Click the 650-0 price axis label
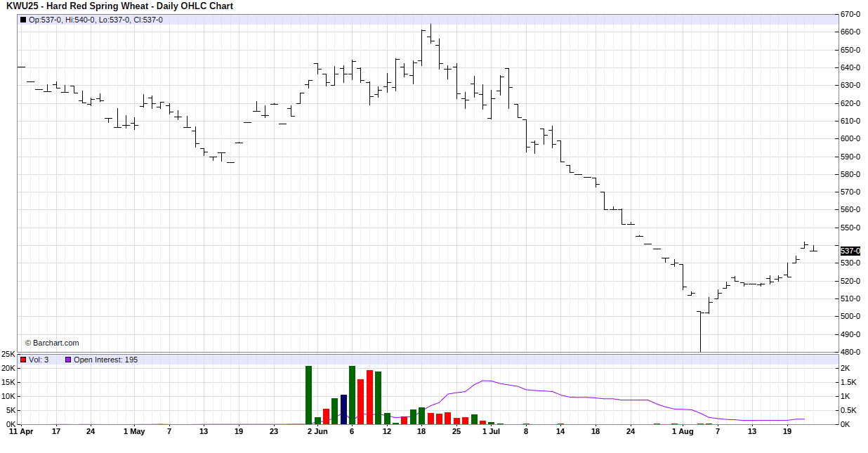 [850, 50]
